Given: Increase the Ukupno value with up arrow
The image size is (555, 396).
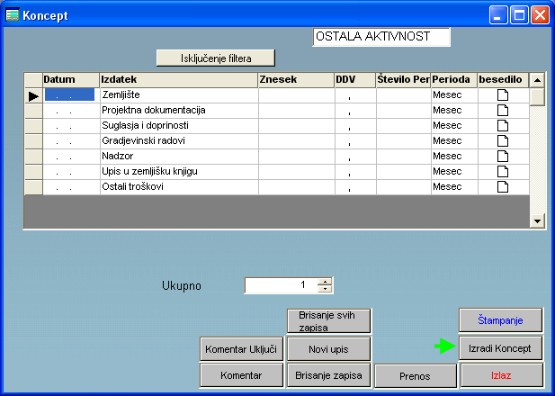Looking at the screenshot, I should [325, 282].
